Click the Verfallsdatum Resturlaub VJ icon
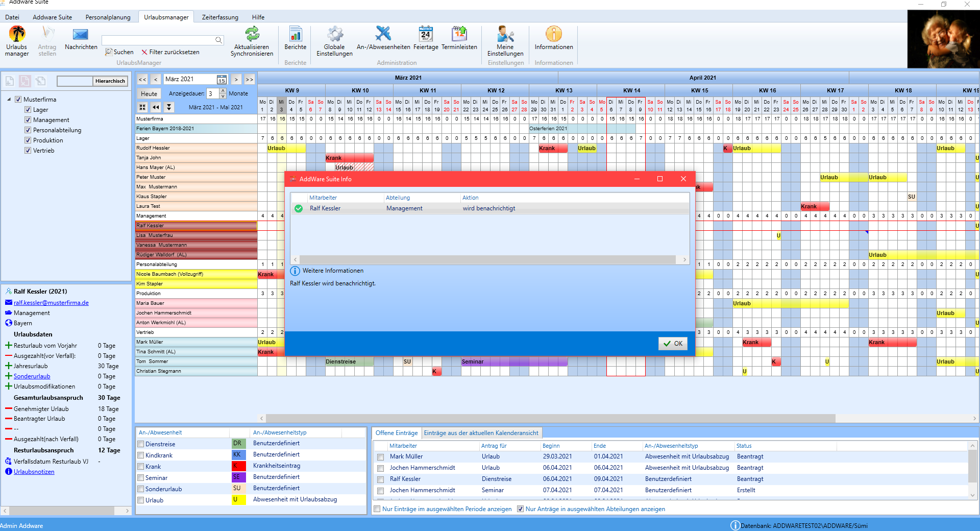 pos(9,462)
